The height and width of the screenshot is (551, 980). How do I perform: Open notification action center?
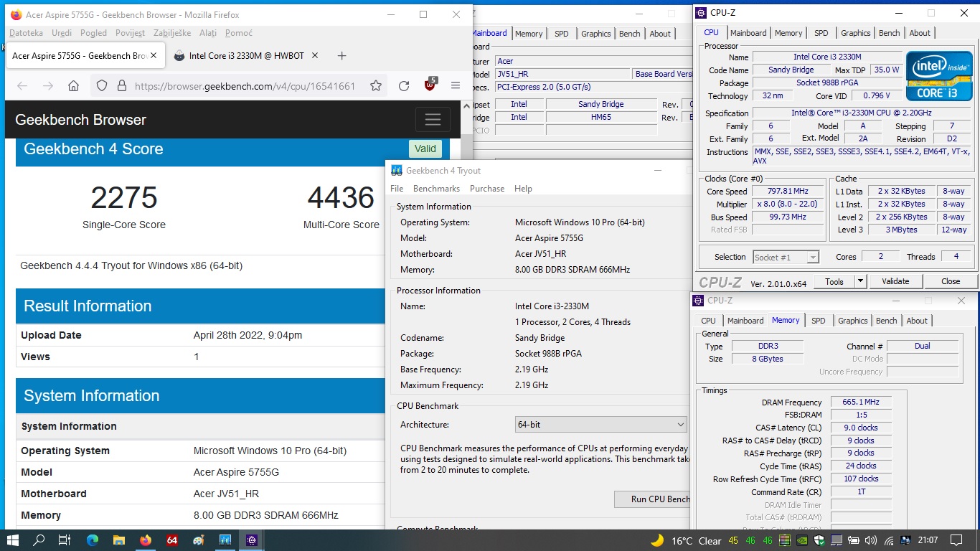pos(956,540)
